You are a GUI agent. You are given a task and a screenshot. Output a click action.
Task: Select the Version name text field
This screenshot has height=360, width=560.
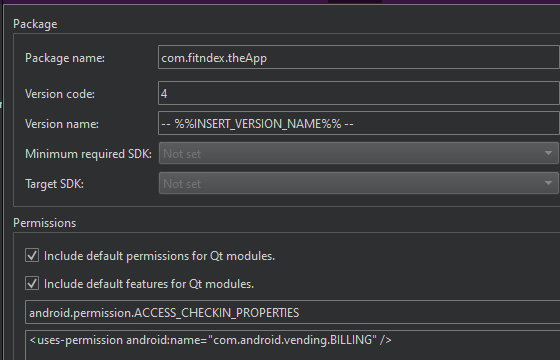coord(359,123)
